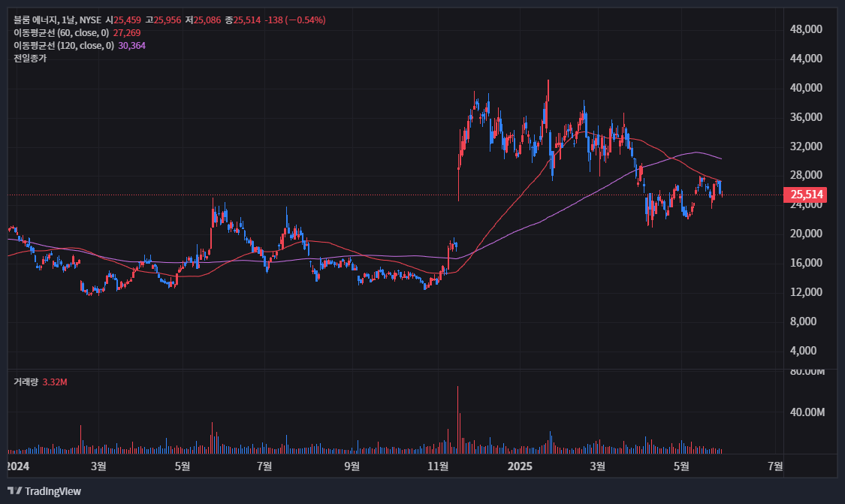
Task: Click the 5월 label right of 2025
Action: (682, 466)
